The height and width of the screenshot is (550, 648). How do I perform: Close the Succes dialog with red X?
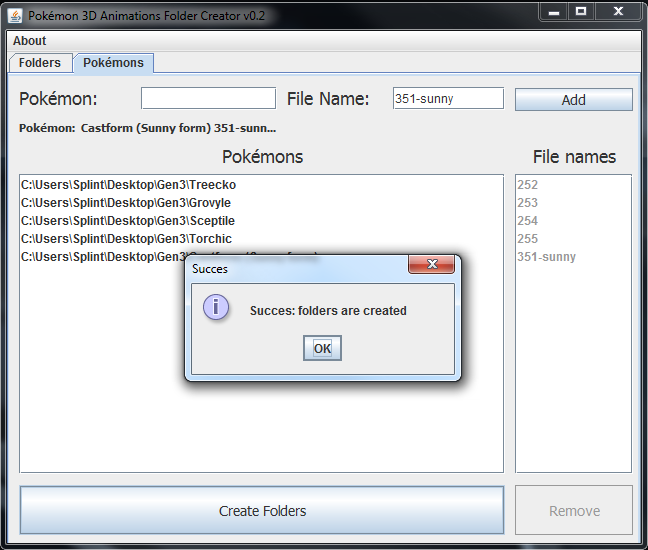pos(431,264)
